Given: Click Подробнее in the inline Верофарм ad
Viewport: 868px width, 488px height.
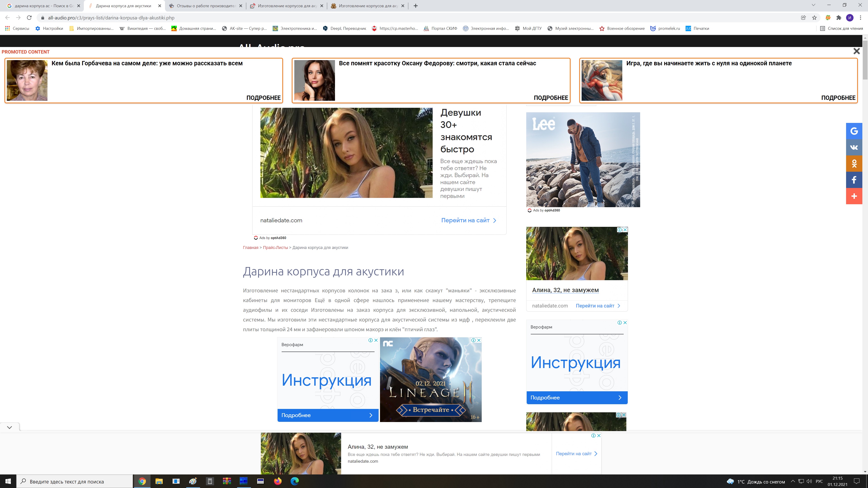Looking at the screenshot, I should pos(328,415).
